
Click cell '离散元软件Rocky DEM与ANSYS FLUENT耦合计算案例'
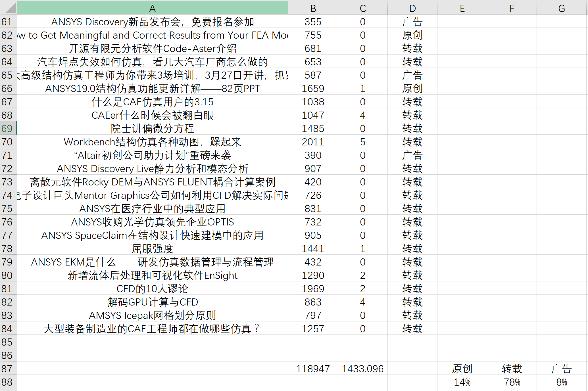153,182
